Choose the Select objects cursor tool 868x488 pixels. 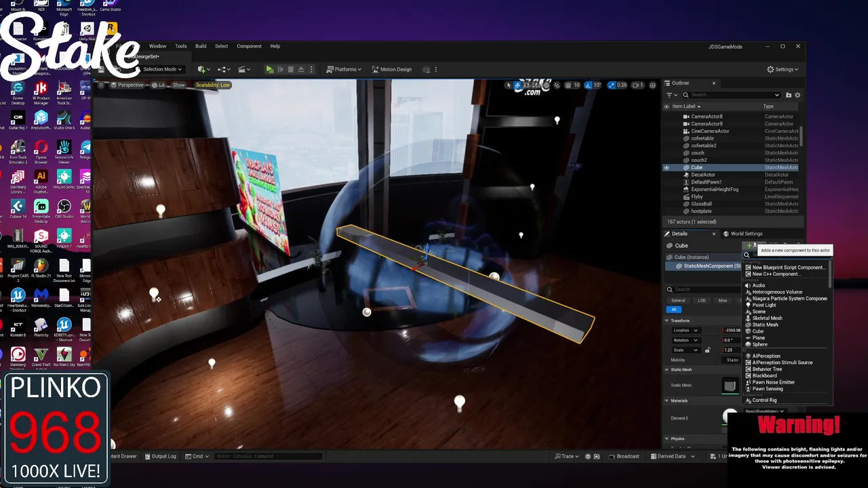508,85
